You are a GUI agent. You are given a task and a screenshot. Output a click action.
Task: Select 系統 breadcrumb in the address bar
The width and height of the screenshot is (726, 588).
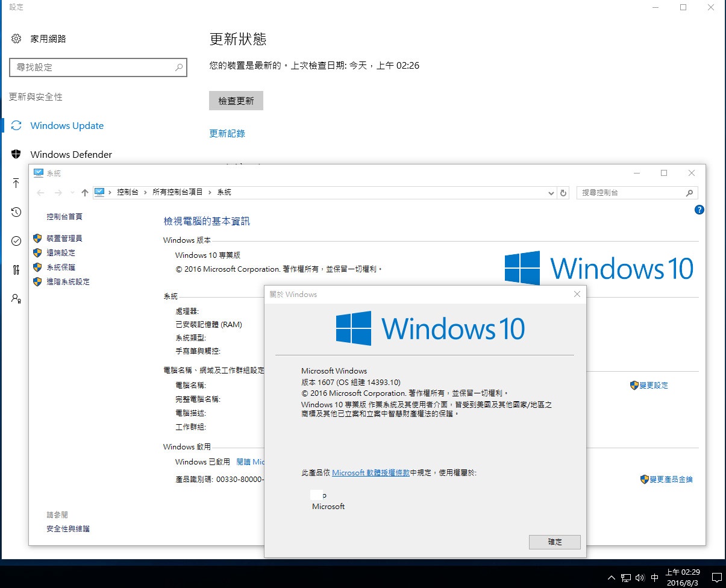point(224,192)
